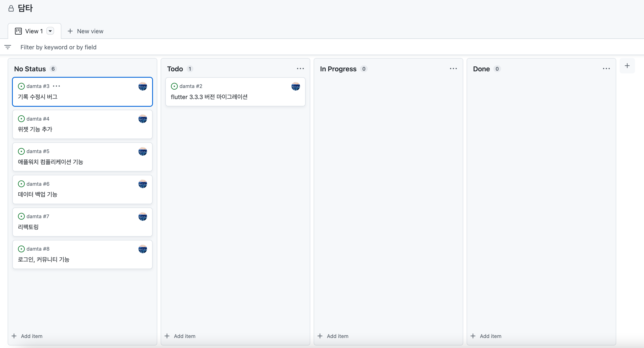Open the 리팩토링 issue card
The height and width of the screenshot is (348, 644).
point(28,227)
